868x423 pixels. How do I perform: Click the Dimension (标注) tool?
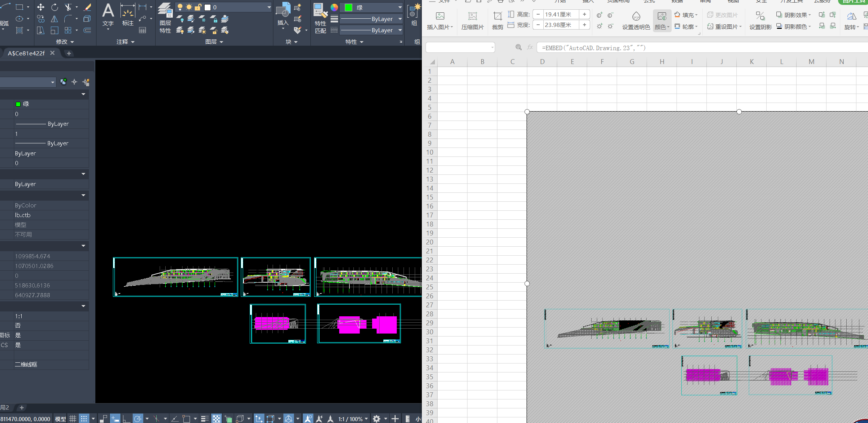pyautogui.click(x=128, y=14)
